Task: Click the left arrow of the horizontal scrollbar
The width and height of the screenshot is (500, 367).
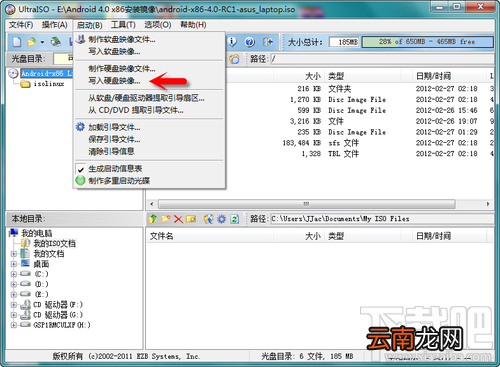Action: coord(152,204)
